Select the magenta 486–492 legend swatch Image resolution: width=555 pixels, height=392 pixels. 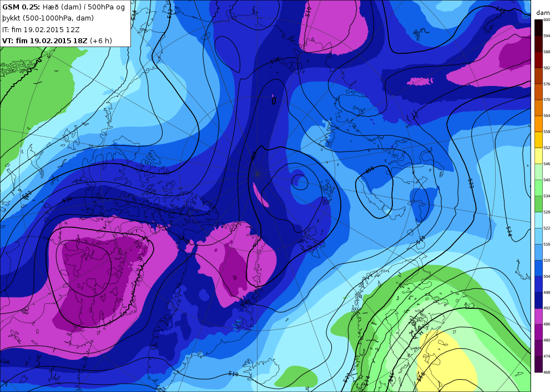point(538,316)
